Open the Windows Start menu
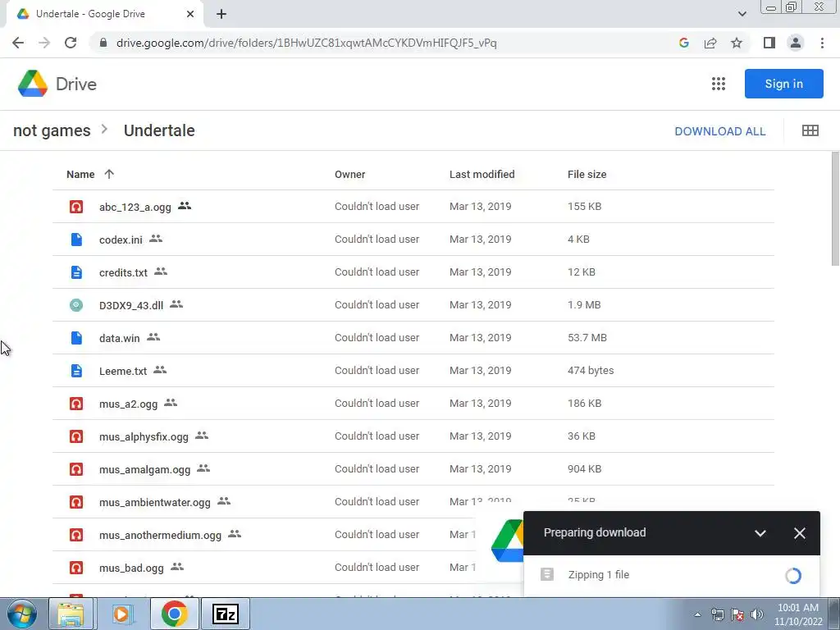This screenshot has width=840, height=630. (22, 614)
